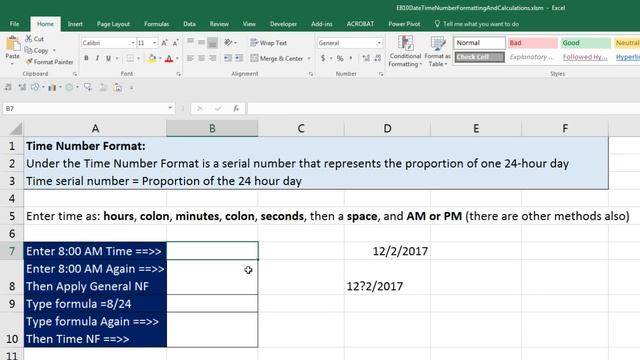Apply the Borders icon
This screenshot has height=360, width=640.
130,58
